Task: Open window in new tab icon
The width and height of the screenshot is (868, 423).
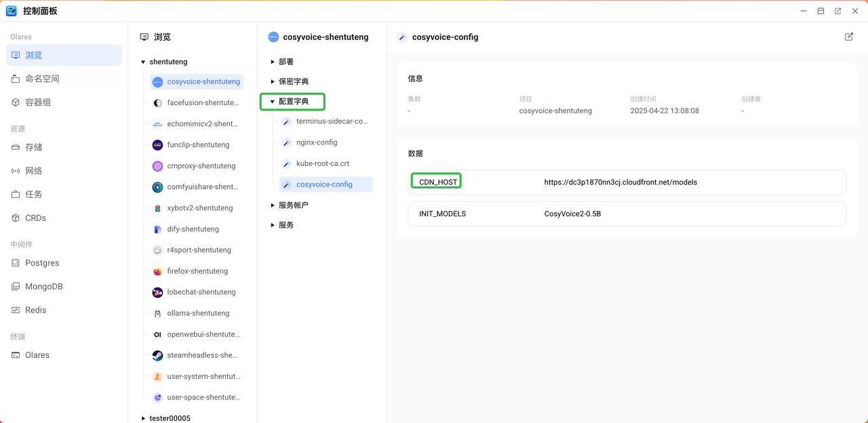Action: click(837, 11)
